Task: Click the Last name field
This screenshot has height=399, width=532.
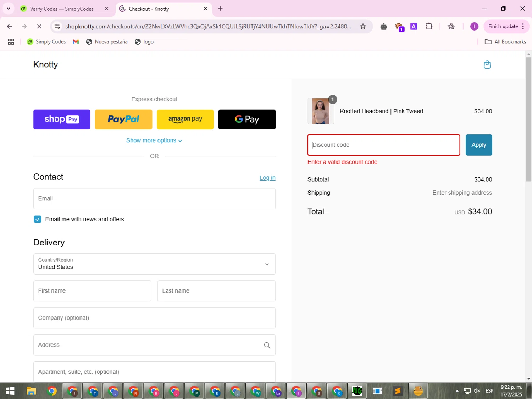Action: coord(216,291)
